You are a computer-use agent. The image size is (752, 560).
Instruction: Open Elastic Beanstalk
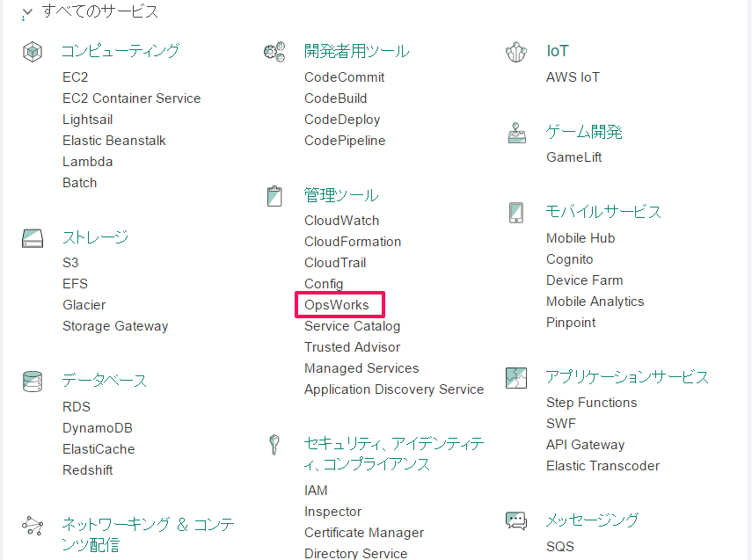pyautogui.click(x=114, y=141)
